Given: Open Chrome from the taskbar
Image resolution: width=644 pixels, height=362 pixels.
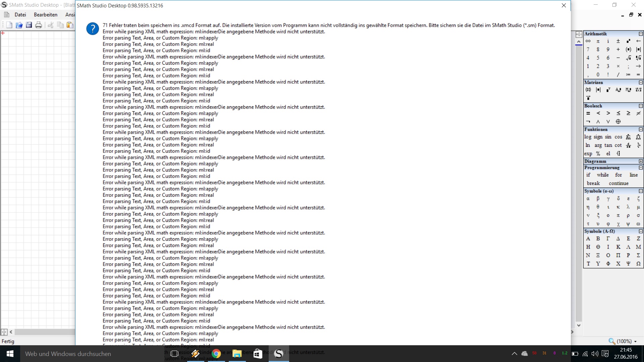Looking at the screenshot, I should (x=216, y=354).
